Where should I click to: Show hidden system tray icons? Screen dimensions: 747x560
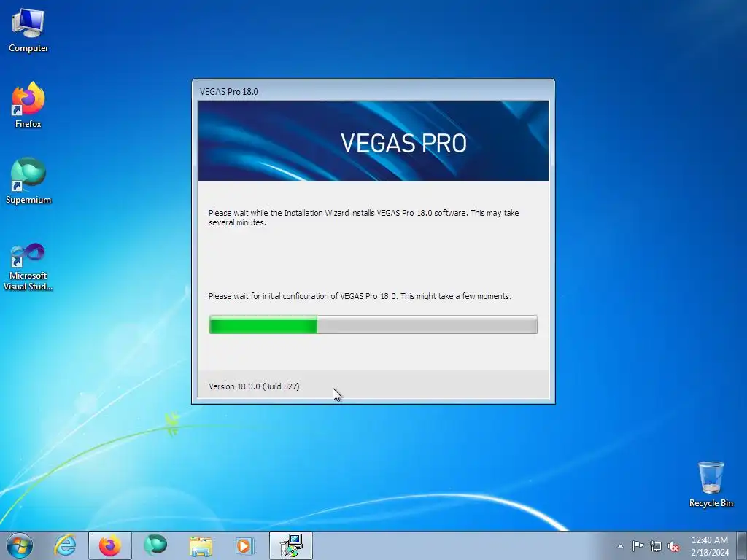pyautogui.click(x=620, y=546)
